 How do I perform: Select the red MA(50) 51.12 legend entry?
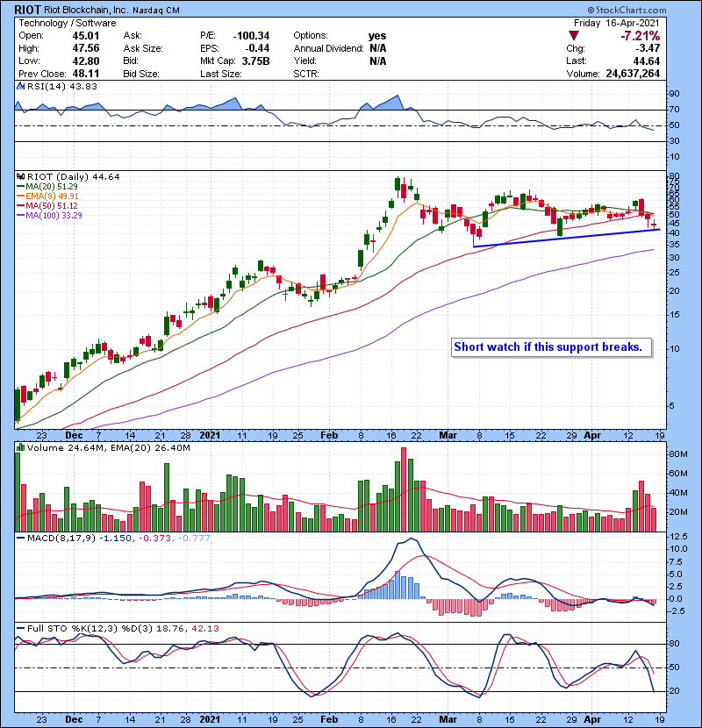pyautogui.click(x=47, y=205)
